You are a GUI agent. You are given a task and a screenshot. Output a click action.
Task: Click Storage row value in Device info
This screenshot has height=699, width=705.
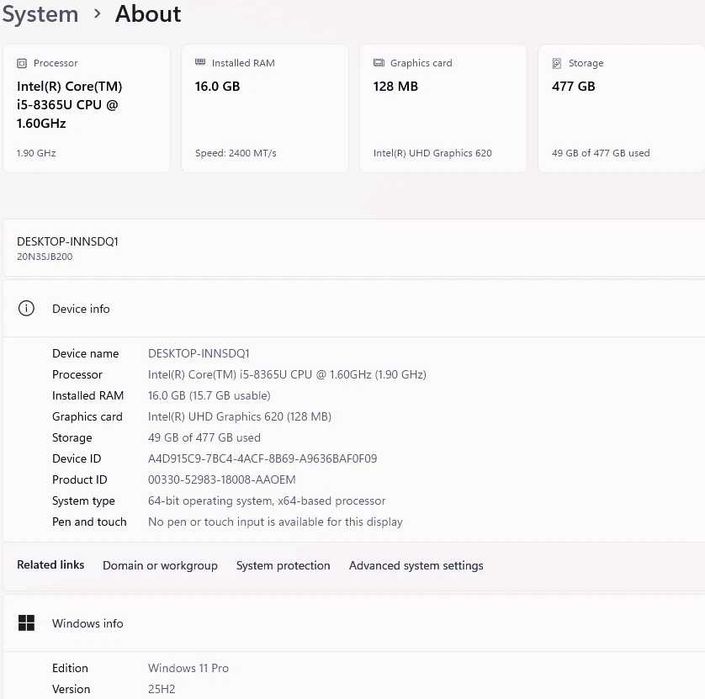click(204, 437)
